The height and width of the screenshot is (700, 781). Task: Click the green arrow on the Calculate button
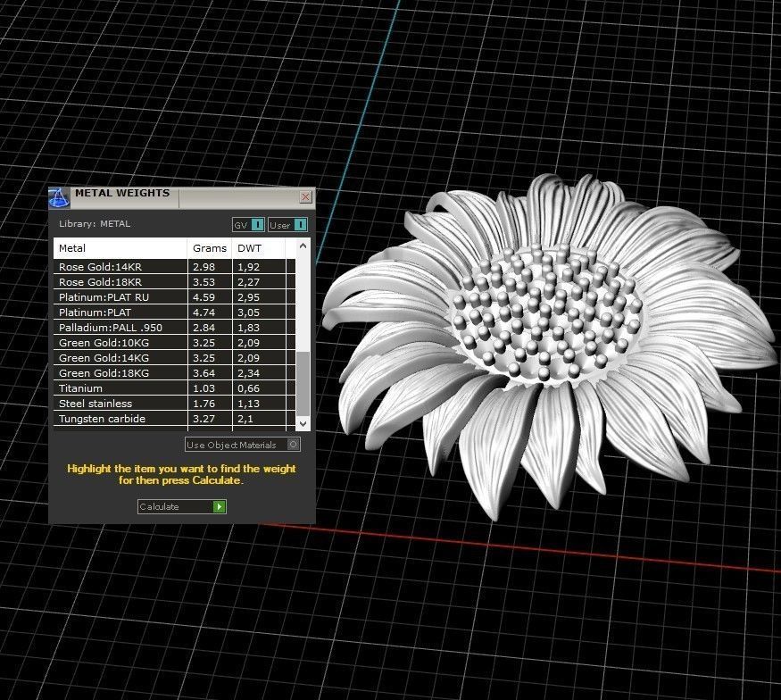[220, 506]
